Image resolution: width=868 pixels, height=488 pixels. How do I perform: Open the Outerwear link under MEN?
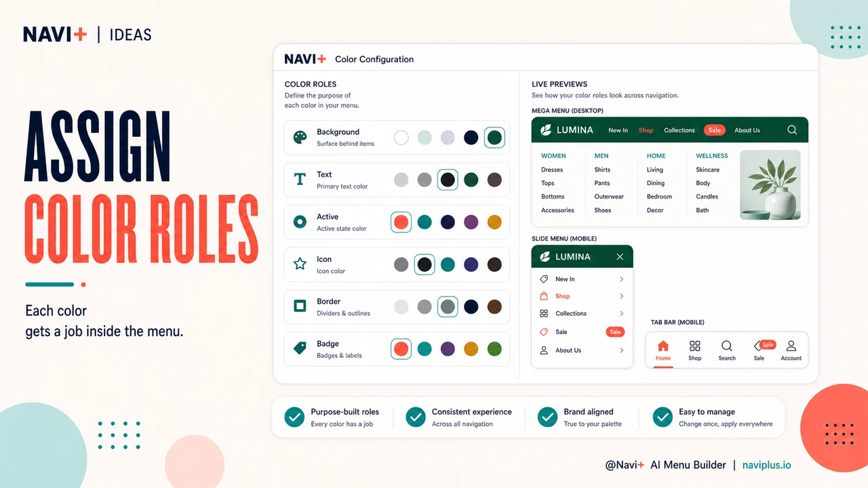609,197
